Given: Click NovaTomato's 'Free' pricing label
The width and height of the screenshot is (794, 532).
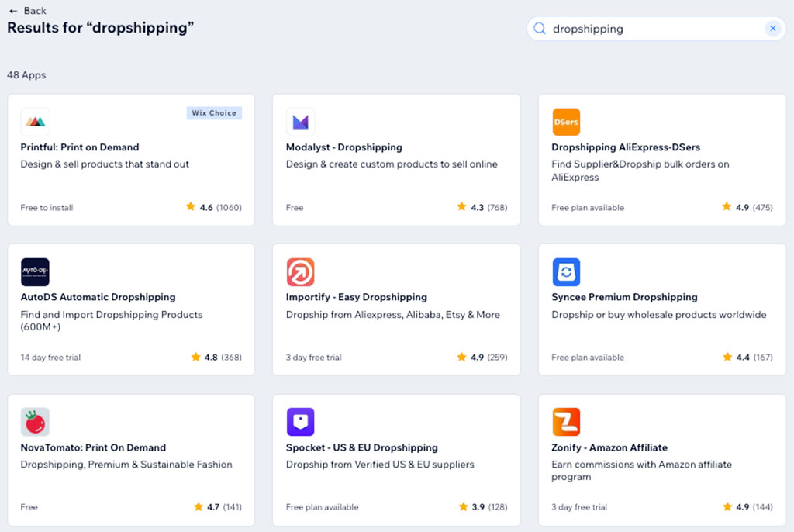Looking at the screenshot, I should pyautogui.click(x=29, y=507).
